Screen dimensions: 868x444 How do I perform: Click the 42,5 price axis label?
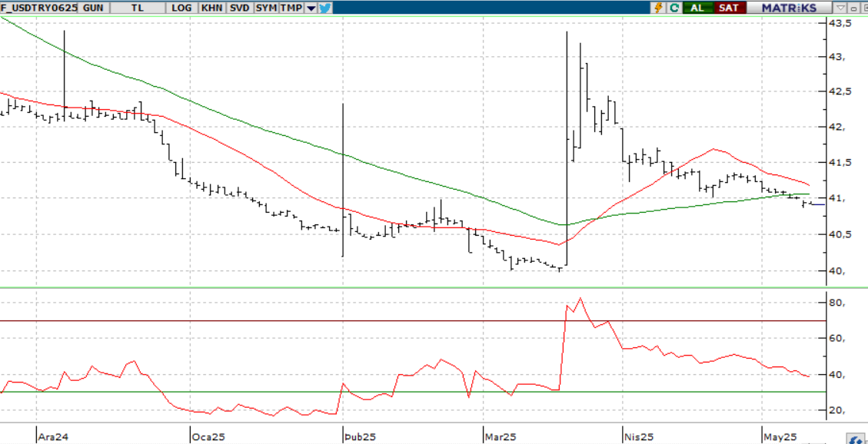pos(840,91)
